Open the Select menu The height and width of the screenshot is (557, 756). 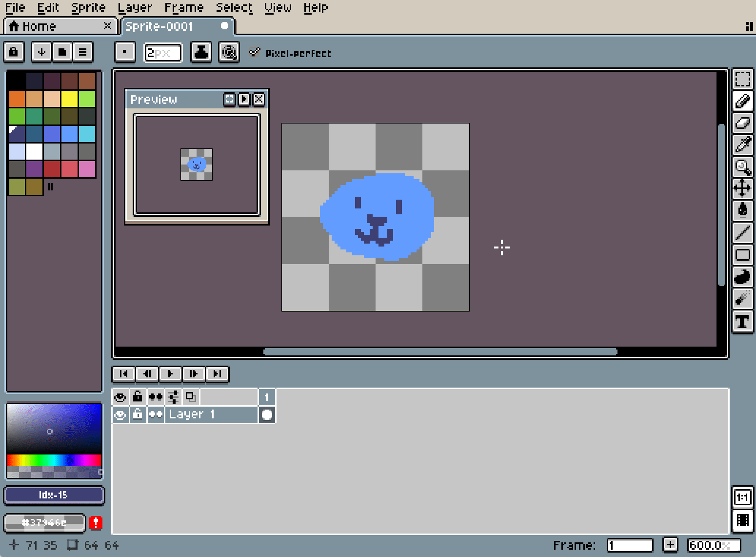(234, 8)
